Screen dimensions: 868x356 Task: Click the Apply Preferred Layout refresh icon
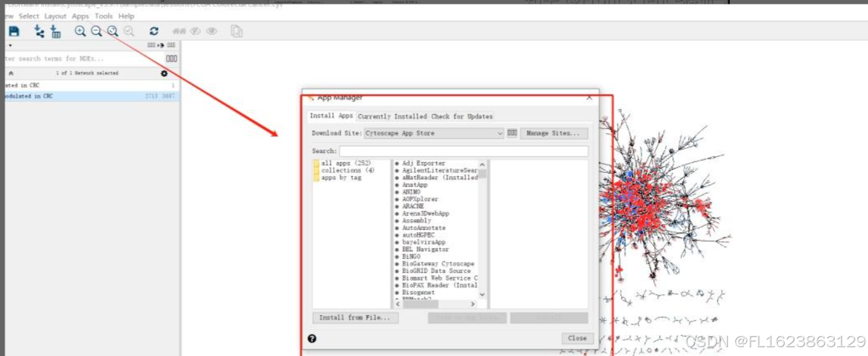[154, 31]
